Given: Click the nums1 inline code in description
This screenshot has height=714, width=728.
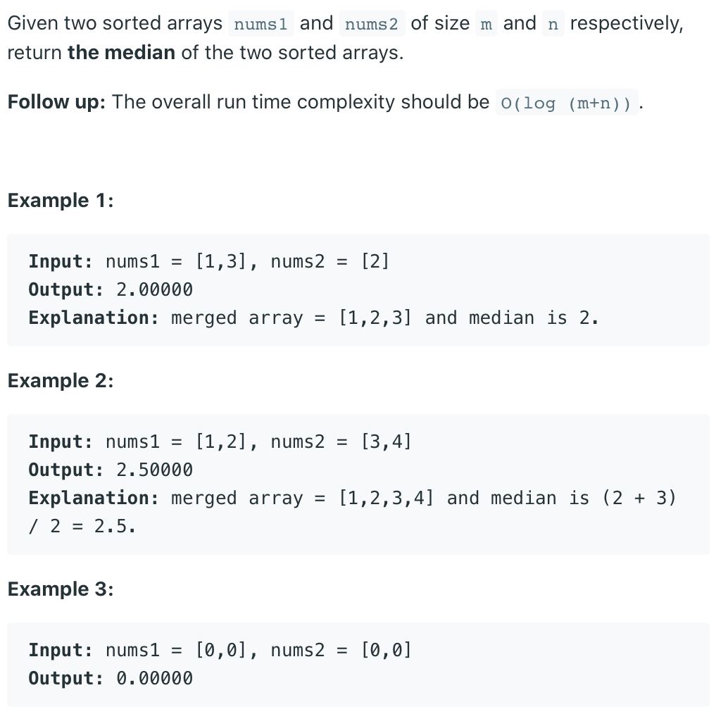Looking at the screenshot, I should 261,24.
